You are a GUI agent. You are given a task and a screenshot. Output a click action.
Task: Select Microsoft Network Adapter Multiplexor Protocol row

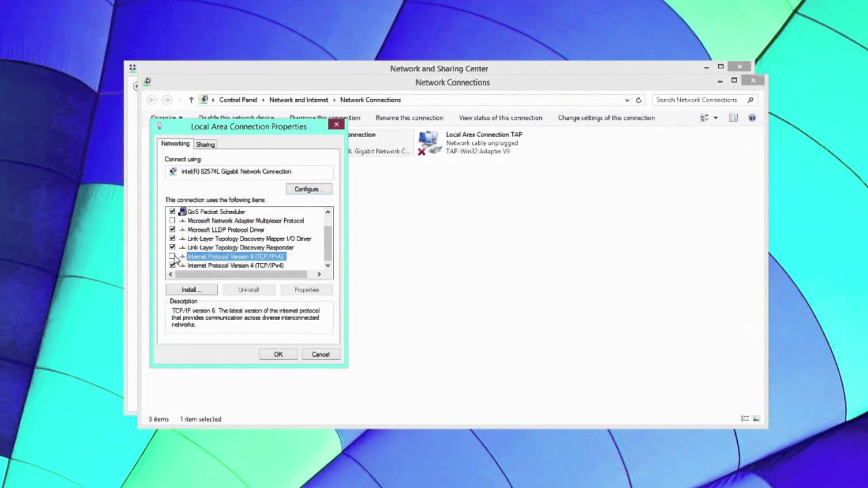pyautogui.click(x=245, y=221)
